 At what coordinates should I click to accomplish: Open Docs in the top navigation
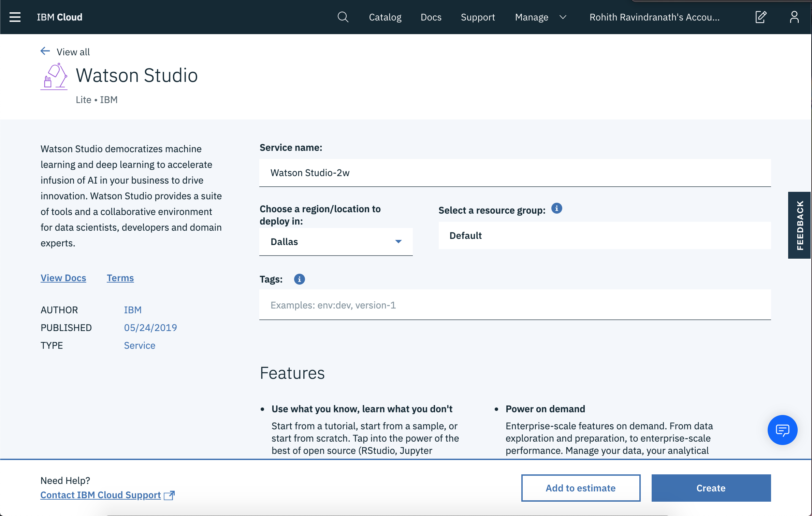pyautogui.click(x=431, y=17)
